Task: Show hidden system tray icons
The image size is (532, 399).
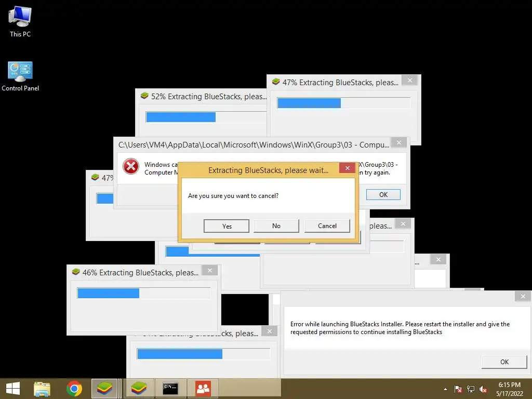Action: pyautogui.click(x=445, y=389)
